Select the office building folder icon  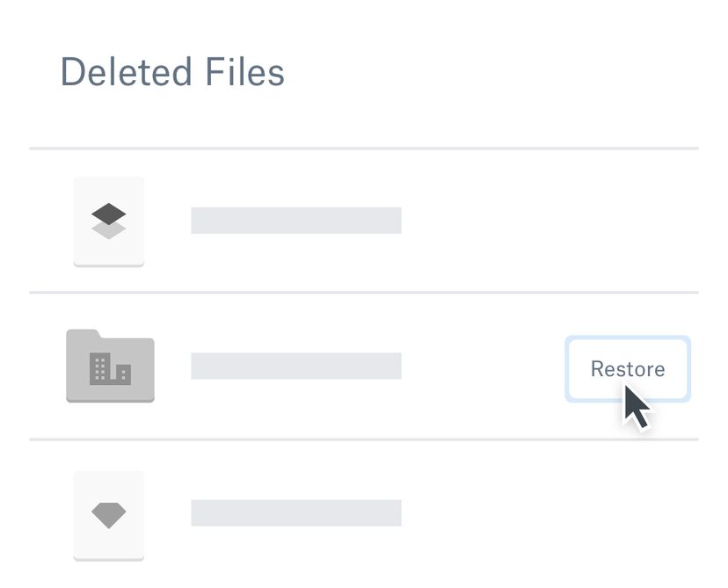109,367
